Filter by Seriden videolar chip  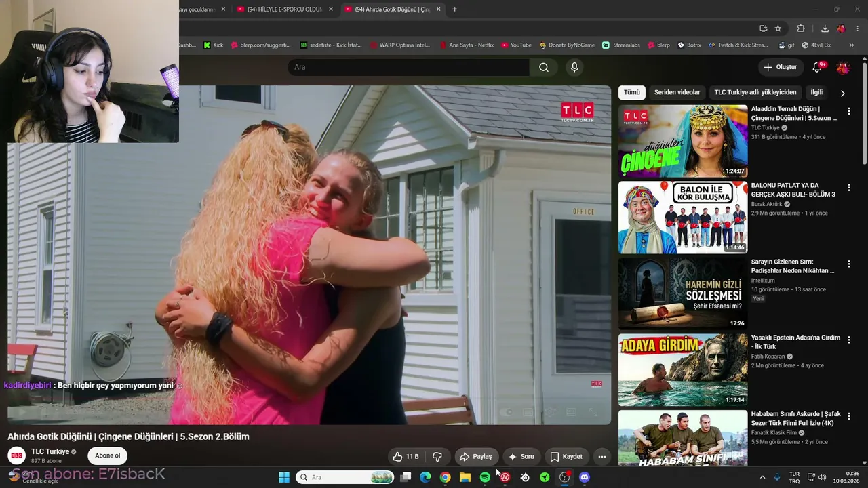click(x=677, y=92)
